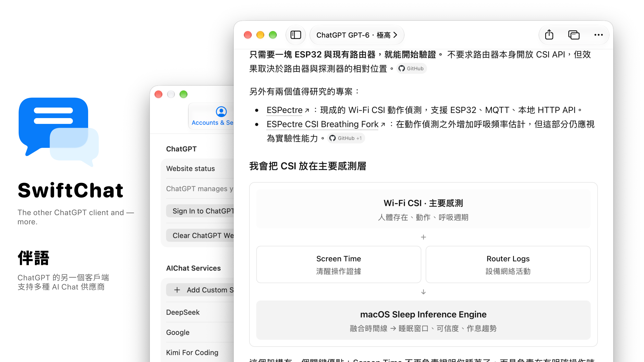Screen dimensions: 644x362
Task: Click the Router Logs diagram card
Action: (x=508, y=264)
